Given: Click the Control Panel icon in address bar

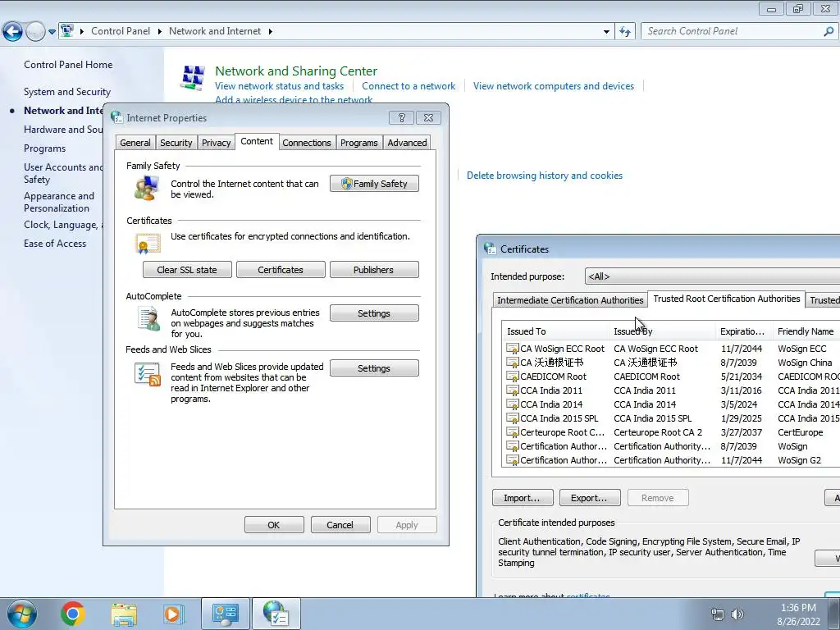Looking at the screenshot, I should (67, 30).
